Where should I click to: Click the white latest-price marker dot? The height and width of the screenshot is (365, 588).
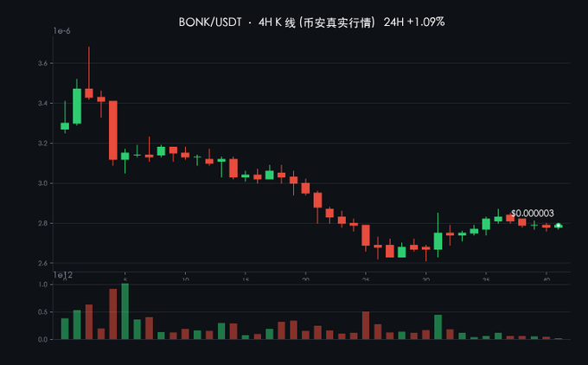click(559, 226)
